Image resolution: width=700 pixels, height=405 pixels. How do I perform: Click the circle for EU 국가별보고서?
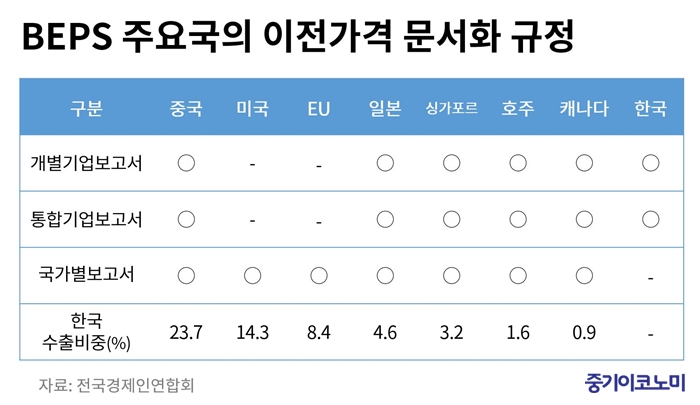(319, 276)
